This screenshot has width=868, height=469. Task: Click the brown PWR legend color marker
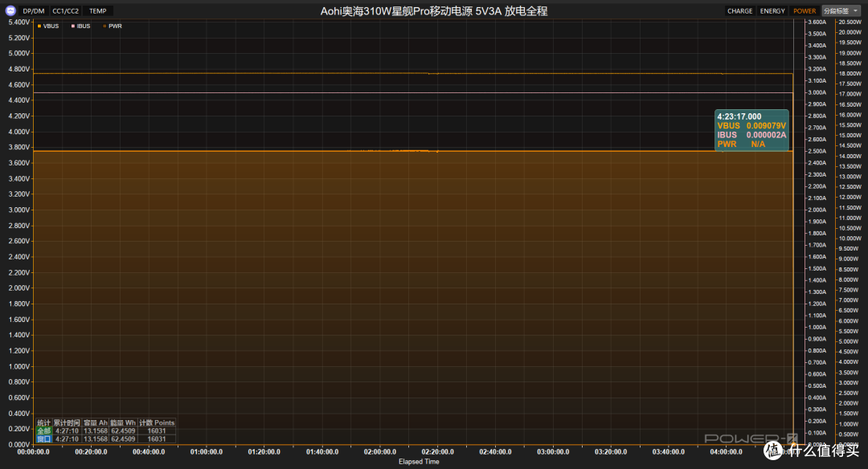104,26
